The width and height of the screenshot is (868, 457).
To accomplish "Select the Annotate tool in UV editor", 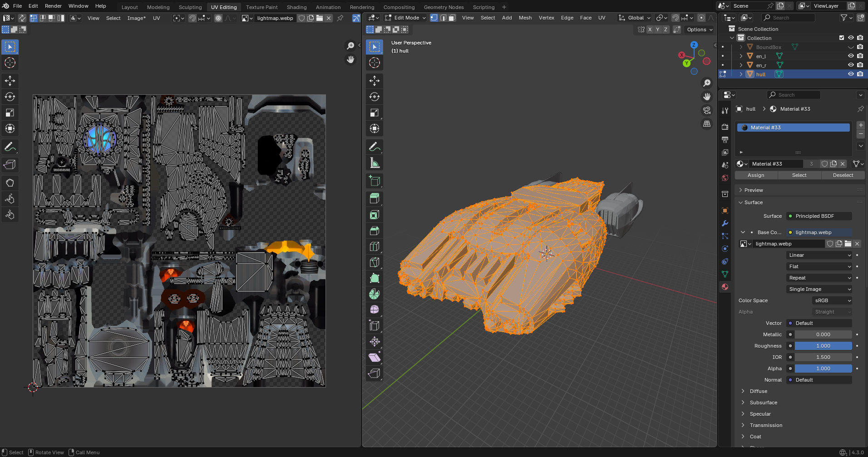I will [x=10, y=147].
